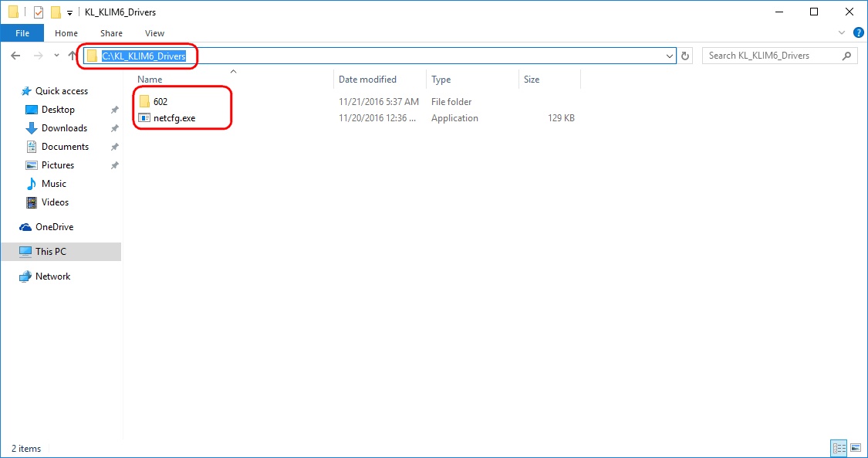
Task: Open the Help question mark icon
Action: 856,33
